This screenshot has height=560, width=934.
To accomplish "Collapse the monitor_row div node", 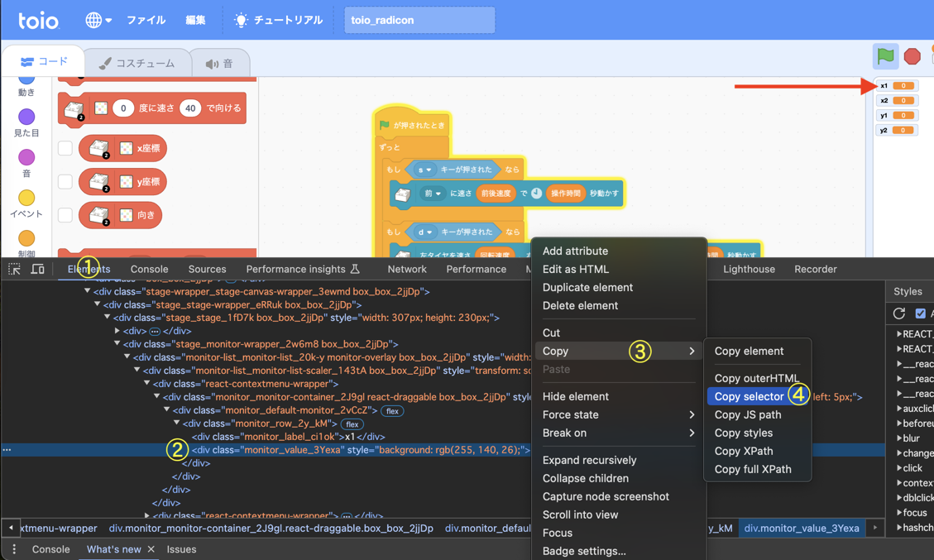I will click(177, 423).
